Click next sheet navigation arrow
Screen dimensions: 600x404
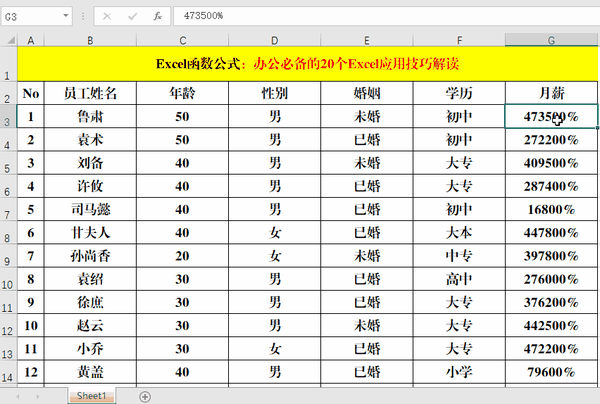pyautogui.click(x=38, y=397)
